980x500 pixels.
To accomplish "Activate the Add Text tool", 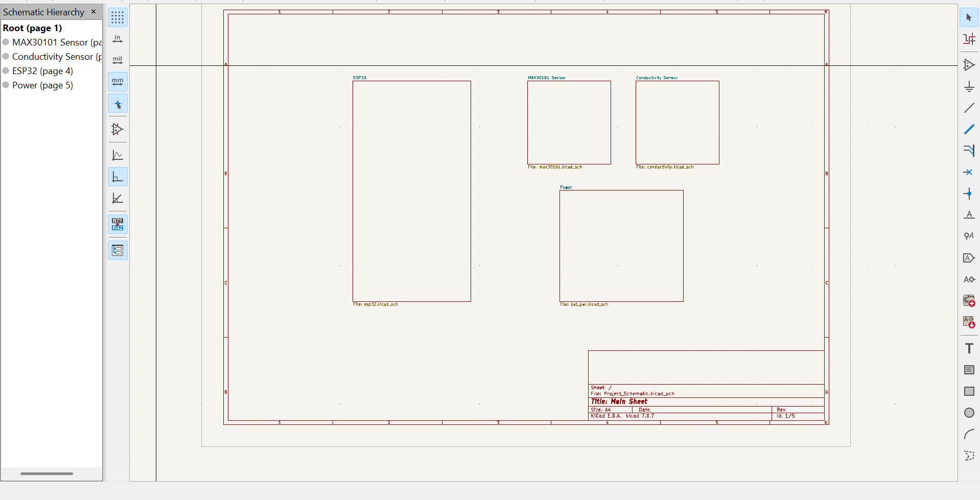I will point(969,348).
